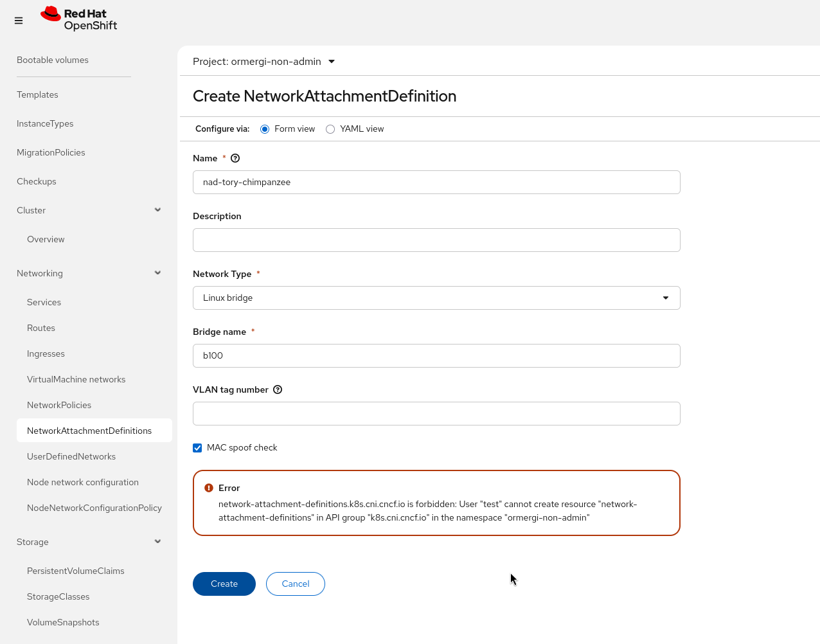The width and height of the screenshot is (820, 644).
Task: Open the hamburger navigation menu
Action: click(x=19, y=21)
